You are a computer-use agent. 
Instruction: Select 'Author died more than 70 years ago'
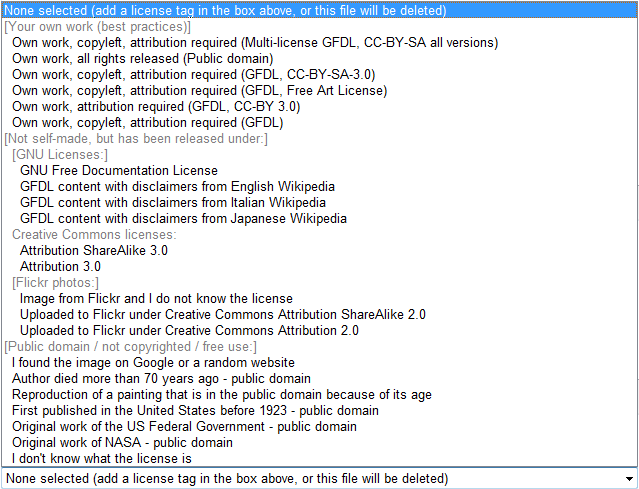(161, 379)
